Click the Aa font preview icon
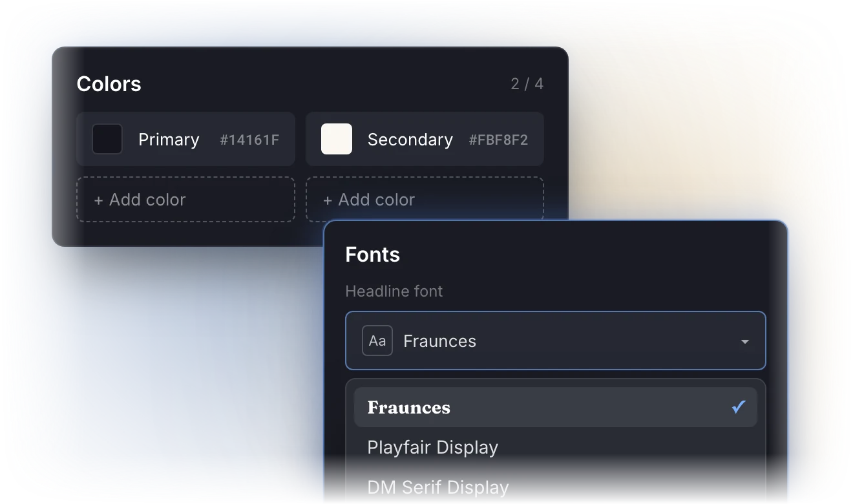 (377, 341)
